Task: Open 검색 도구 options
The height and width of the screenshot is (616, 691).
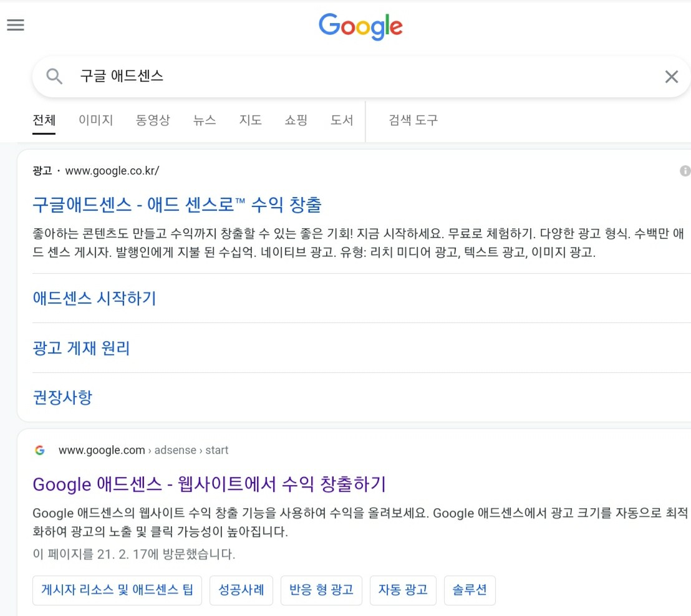Action: coord(413,120)
